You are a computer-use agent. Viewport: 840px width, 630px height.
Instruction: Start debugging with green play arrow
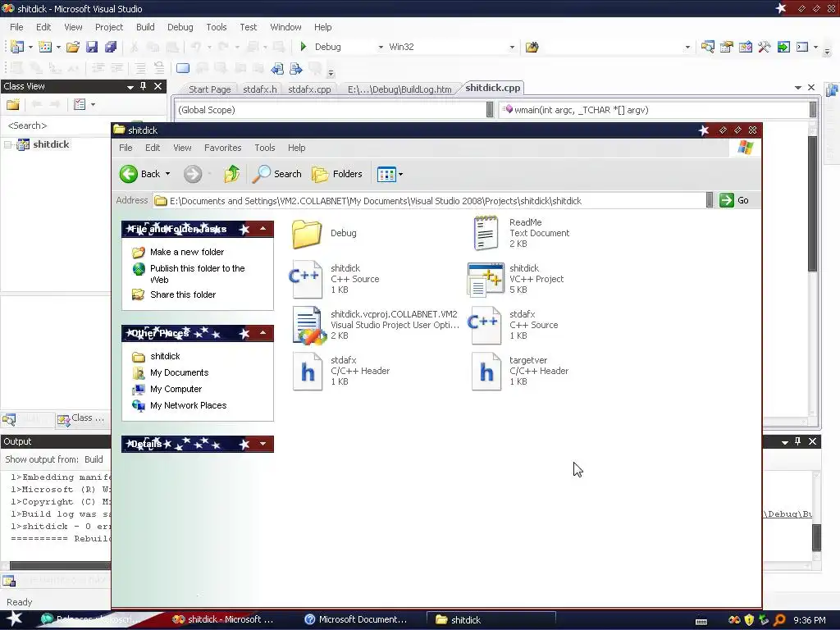click(x=304, y=47)
